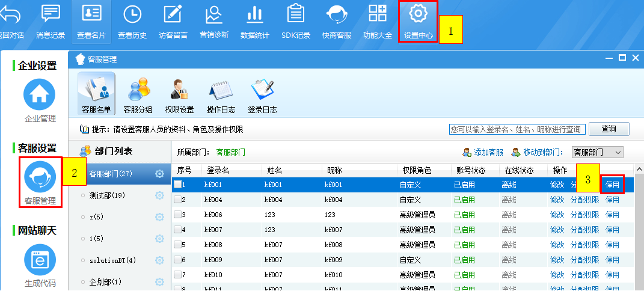The height and width of the screenshot is (297, 644).
Task: Click the 查看历史 clock icon
Action: tap(132, 15)
